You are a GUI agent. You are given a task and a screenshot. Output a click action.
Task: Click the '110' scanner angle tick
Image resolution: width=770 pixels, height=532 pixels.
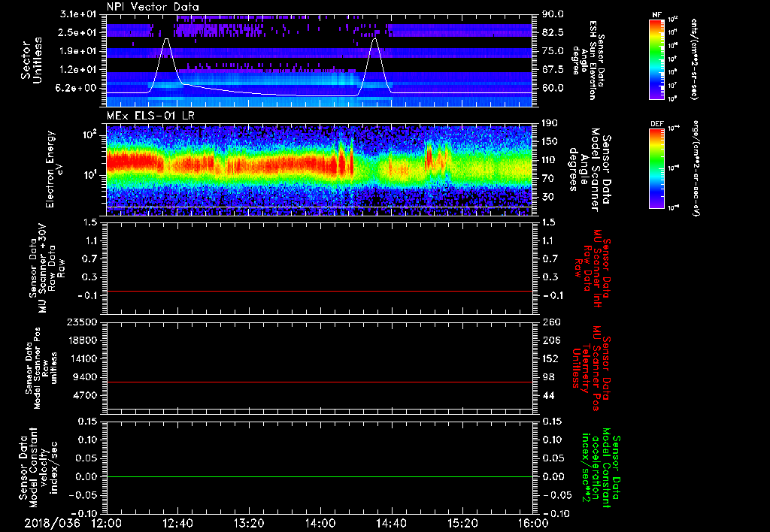coord(550,161)
